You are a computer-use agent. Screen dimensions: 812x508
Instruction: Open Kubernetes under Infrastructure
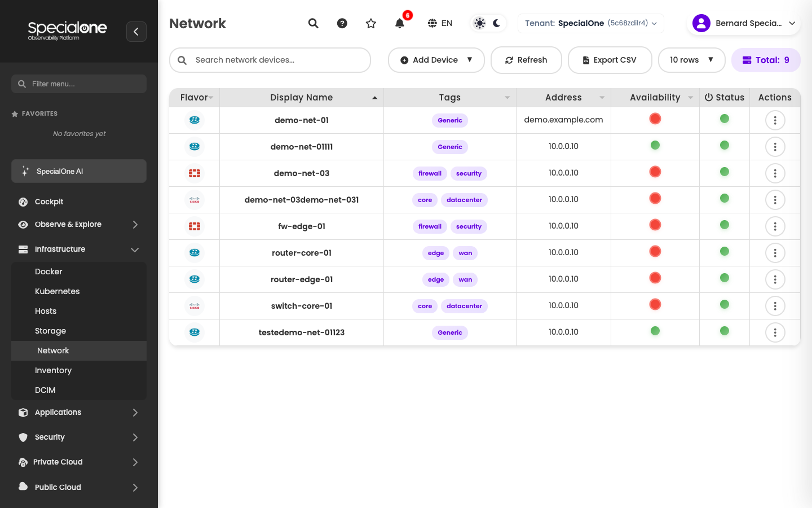coord(79,291)
